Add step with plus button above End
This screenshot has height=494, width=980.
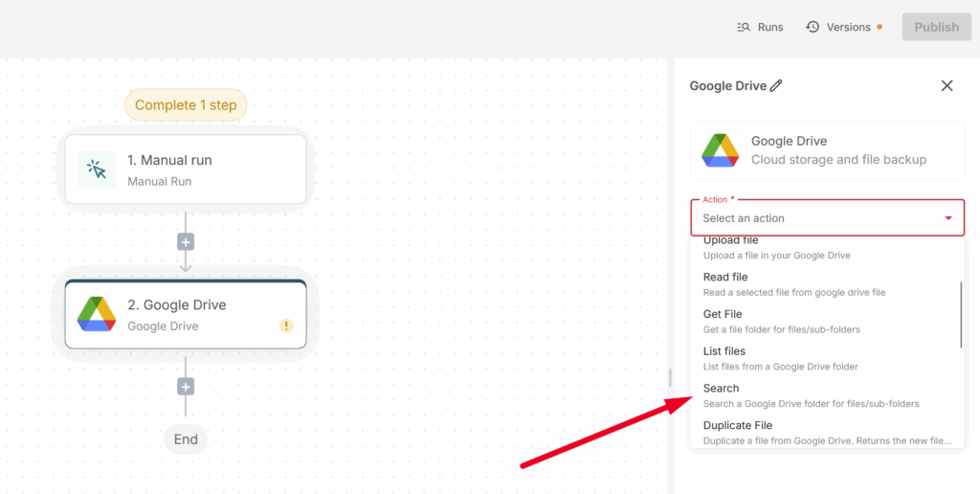(186, 387)
